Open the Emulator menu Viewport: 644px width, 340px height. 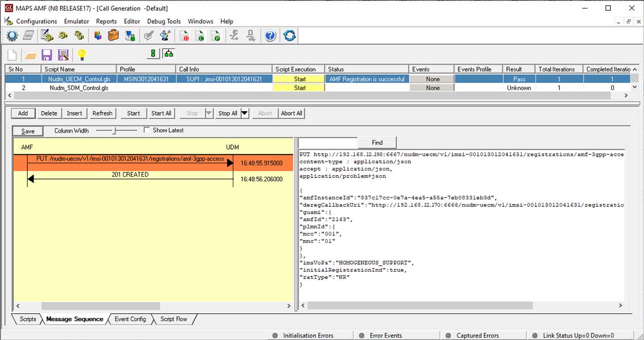click(76, 22)
